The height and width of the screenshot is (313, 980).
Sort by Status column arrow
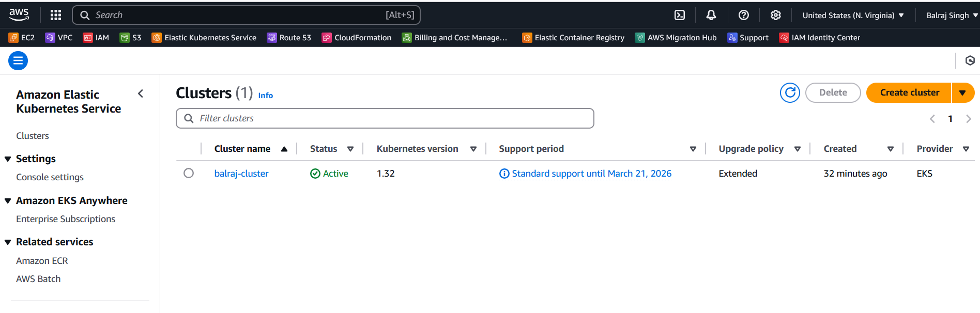pyautogui.click(x=350, y=149)
